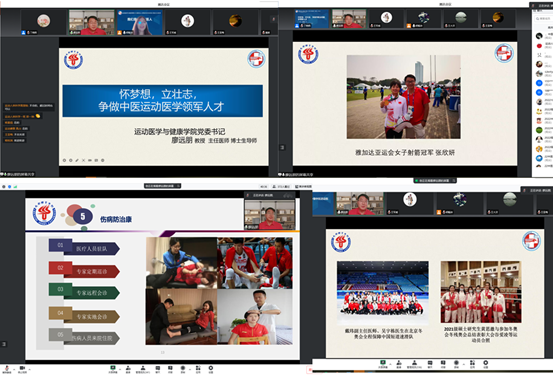The width and height of the screenshot is (553, 375).
Task: Click the first orange chat message
Action: tap(28, 107)
